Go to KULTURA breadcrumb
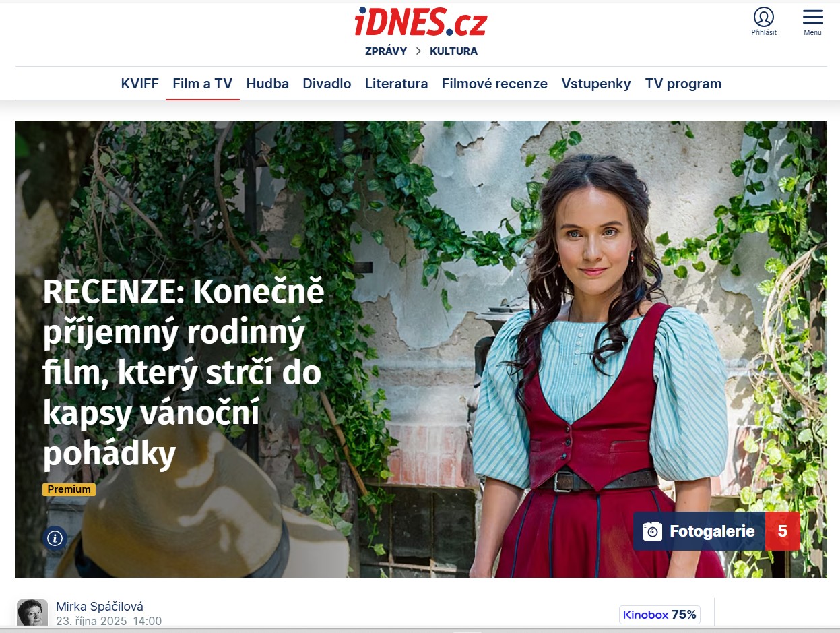This screenshot has height=633, width=840. (x=453, y=51)
